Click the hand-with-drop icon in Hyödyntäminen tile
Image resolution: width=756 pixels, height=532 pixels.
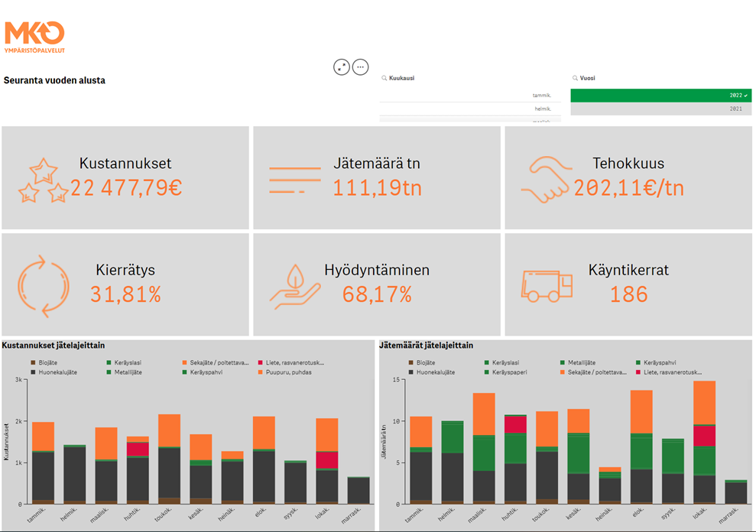point(297,287)
